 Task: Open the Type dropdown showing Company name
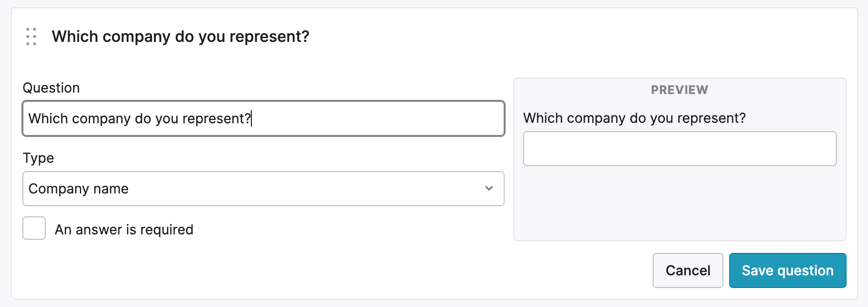click(x=264, y=189)
